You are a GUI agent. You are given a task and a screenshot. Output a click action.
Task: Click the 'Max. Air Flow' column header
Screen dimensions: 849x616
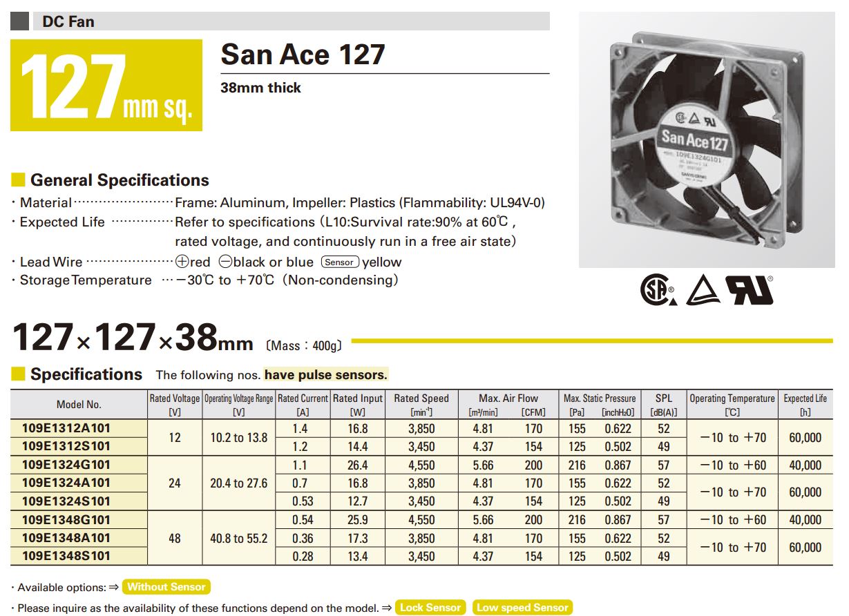click(508, 398)
